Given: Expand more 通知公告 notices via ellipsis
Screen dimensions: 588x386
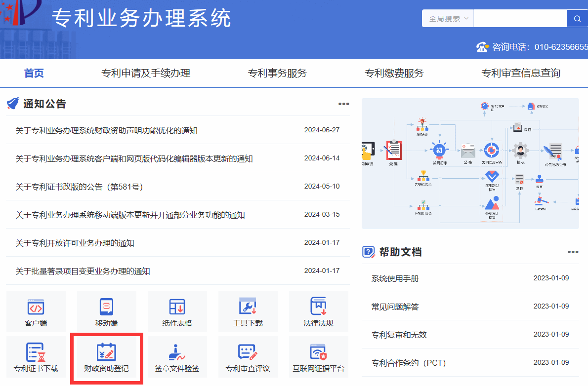Looking at the screenshot, I should 343,104.
